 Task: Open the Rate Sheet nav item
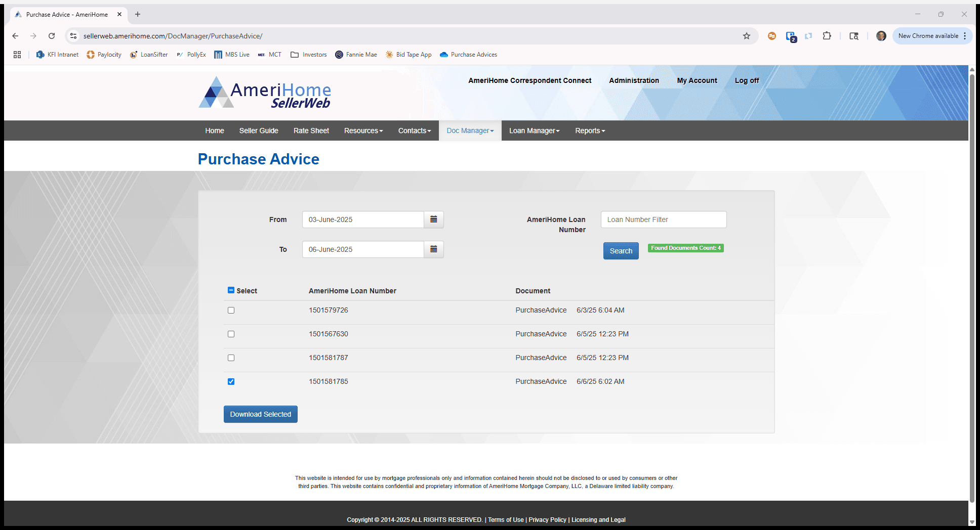point(311,130)
